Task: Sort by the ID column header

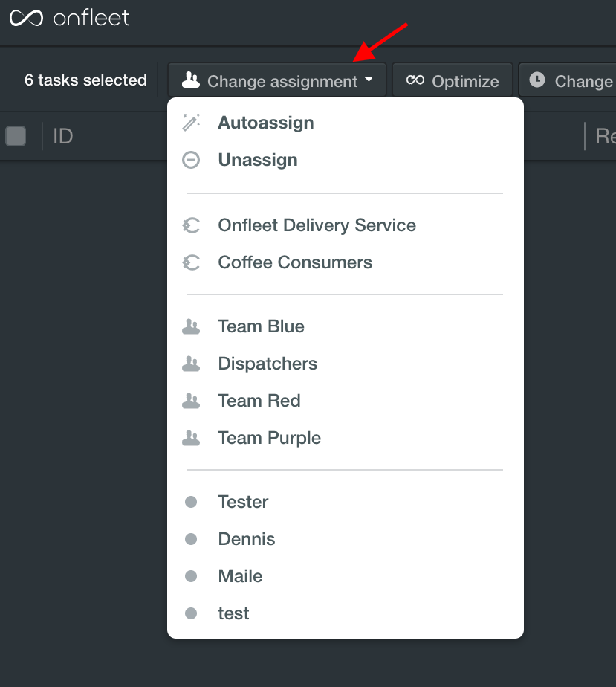Action: coord(63,136)
